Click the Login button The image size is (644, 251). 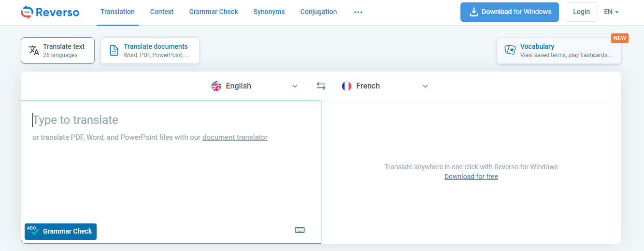coord(581,12)
